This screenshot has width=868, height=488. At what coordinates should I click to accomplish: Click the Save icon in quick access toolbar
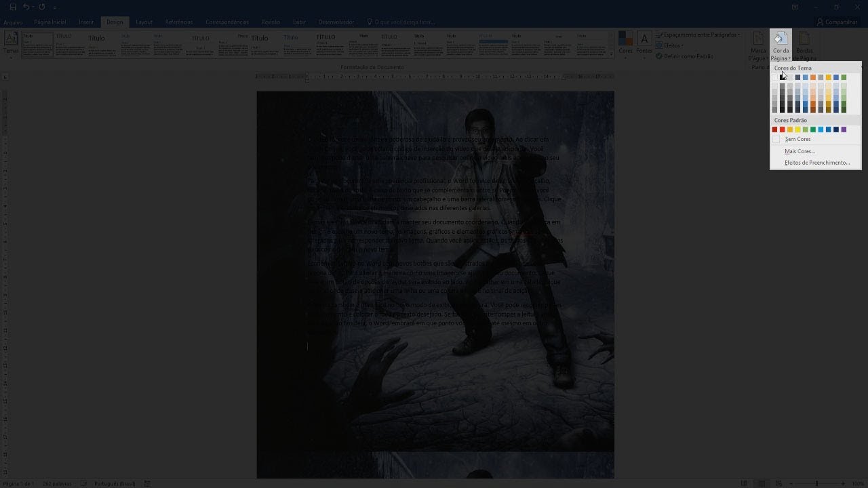(x=13, y=7)
